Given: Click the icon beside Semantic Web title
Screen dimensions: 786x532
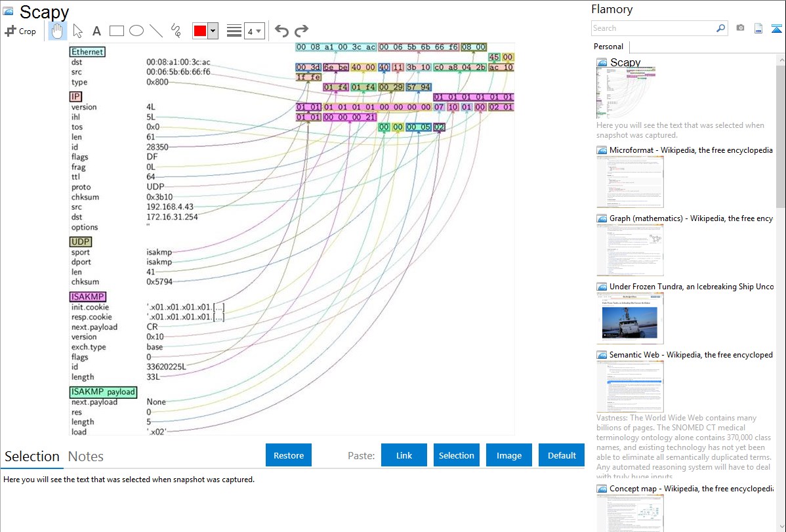Looking at the screenshot, I should coord(602,355).
